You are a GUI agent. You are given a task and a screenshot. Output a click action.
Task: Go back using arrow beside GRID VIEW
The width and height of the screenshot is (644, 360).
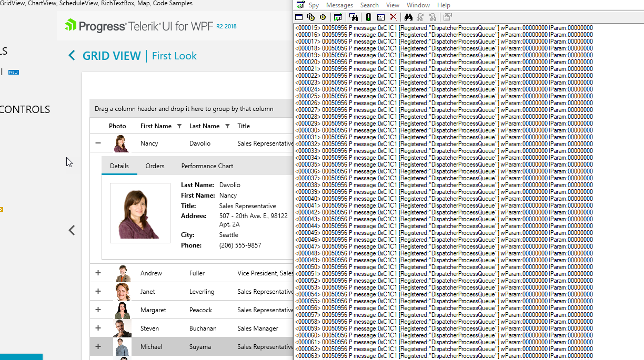tap(72, 56)
